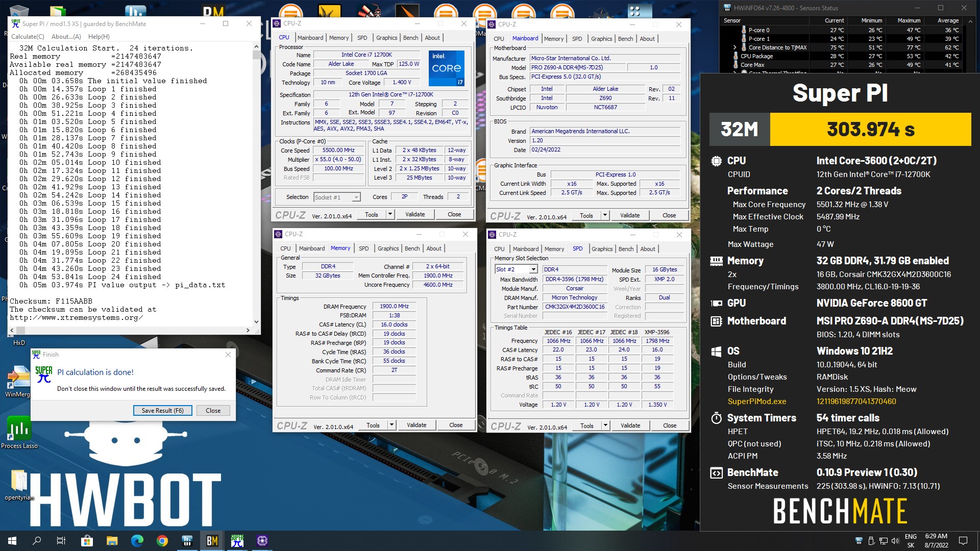Open the Help(H) menu in Super PI
Screen dimensions: 980x551
pos(99,37)
